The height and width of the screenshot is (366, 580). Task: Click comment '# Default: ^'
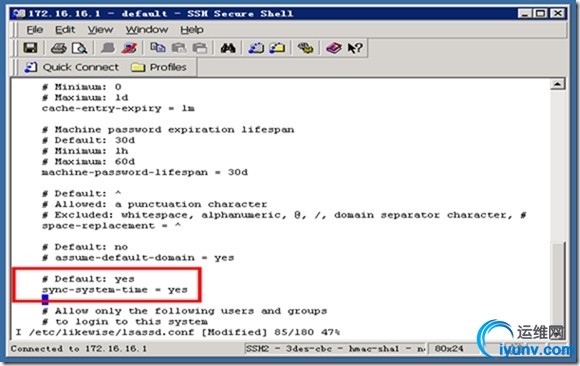coord(82,194)
